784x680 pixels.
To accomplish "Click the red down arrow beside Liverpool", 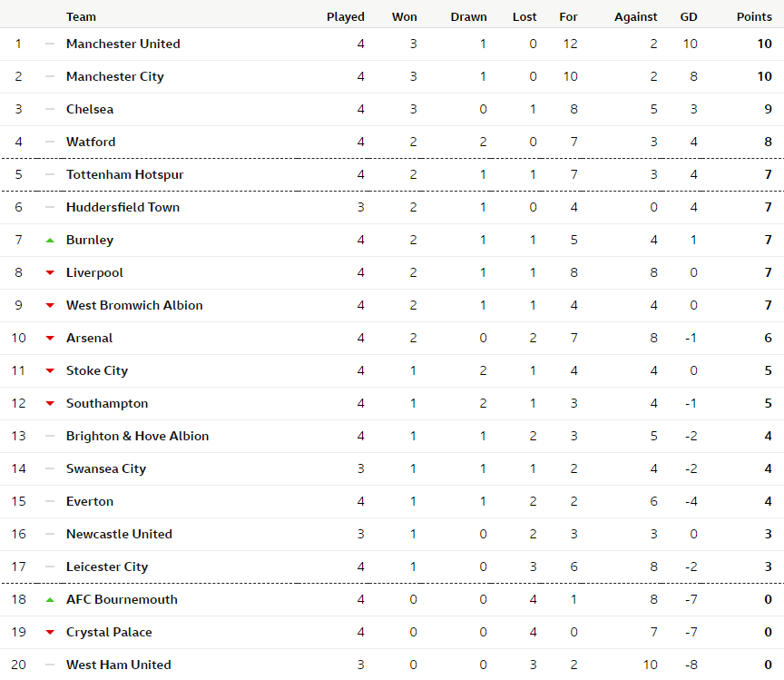I will (50, 272).
